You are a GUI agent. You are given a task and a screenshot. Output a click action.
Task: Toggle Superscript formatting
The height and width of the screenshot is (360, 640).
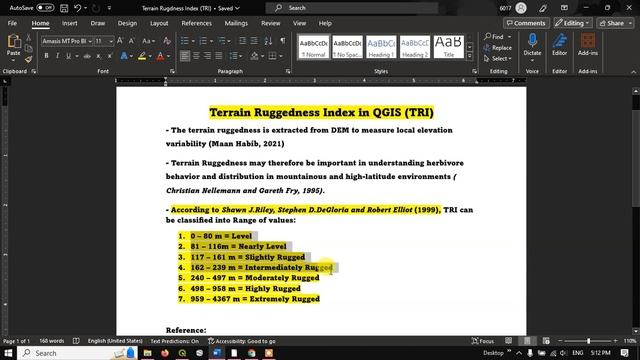(109, 56)
